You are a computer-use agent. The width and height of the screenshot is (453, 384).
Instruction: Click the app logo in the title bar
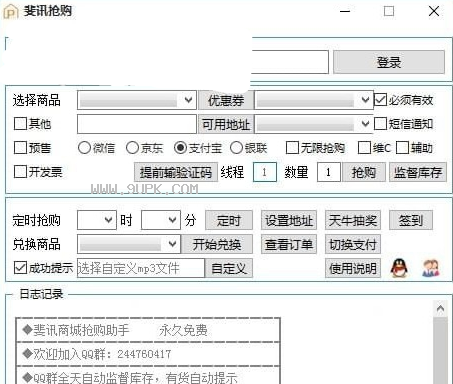pos(10,11)
